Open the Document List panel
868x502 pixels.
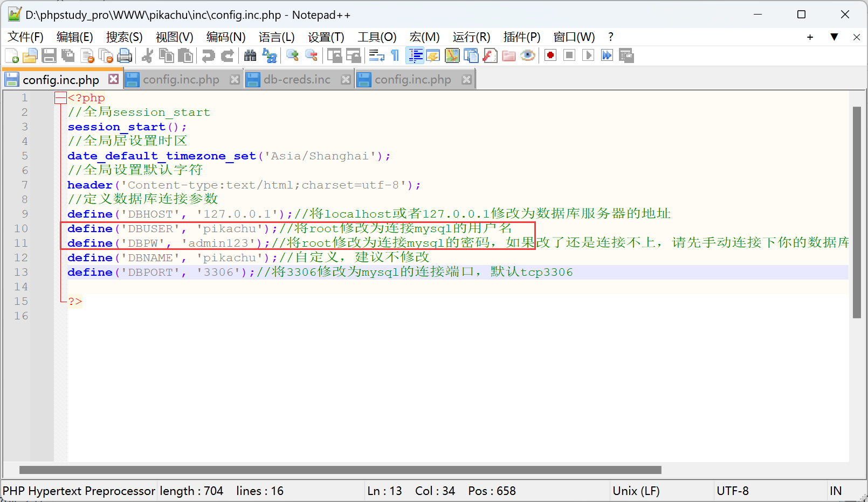(471, 55)
